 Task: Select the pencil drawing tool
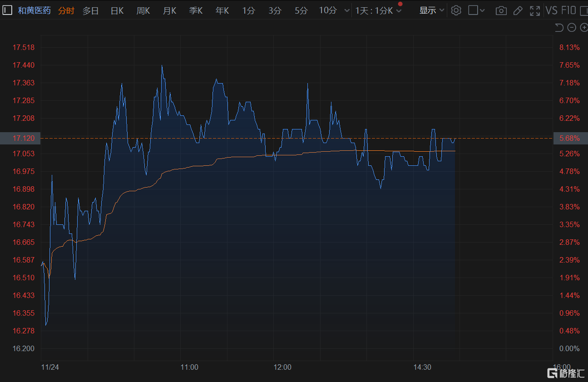click(518, 10)
